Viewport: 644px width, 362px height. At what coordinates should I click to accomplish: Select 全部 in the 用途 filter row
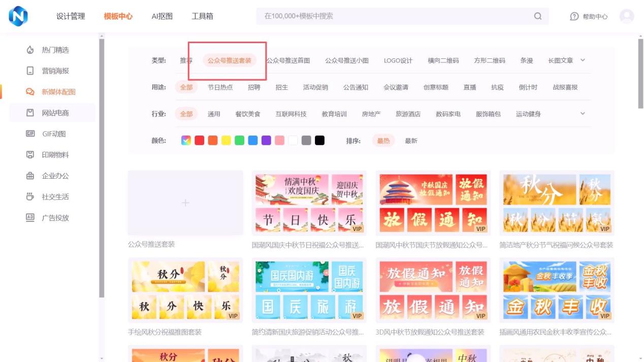[x=186, y=87]
